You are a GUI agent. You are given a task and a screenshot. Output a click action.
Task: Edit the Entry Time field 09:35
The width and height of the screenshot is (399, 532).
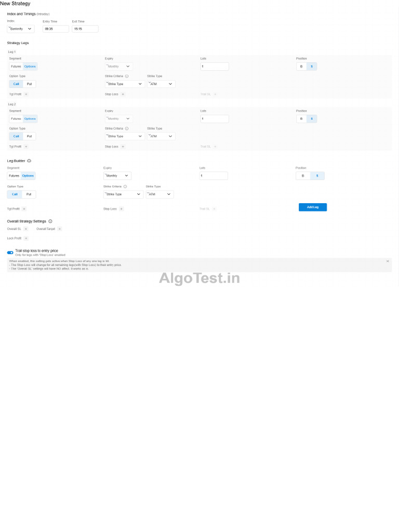coord(56,29)
